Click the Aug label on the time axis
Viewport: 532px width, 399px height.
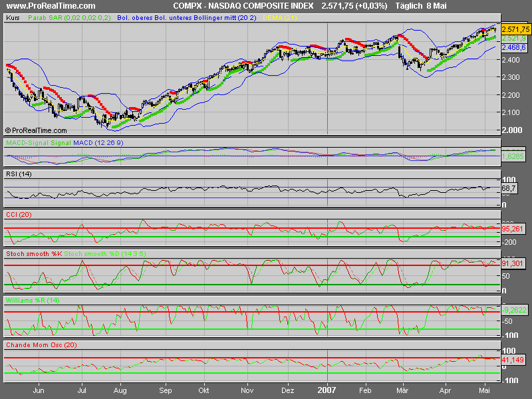pos(120,390)
